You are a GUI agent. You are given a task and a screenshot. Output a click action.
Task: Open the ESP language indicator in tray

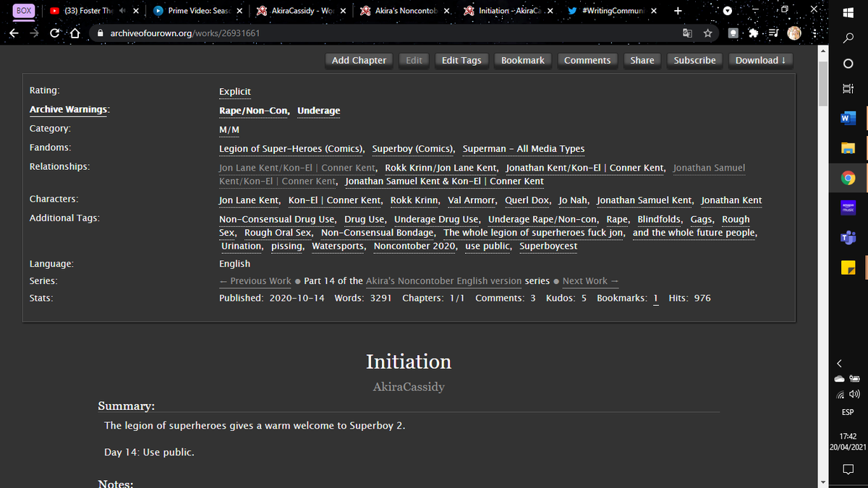pos(848,412)
